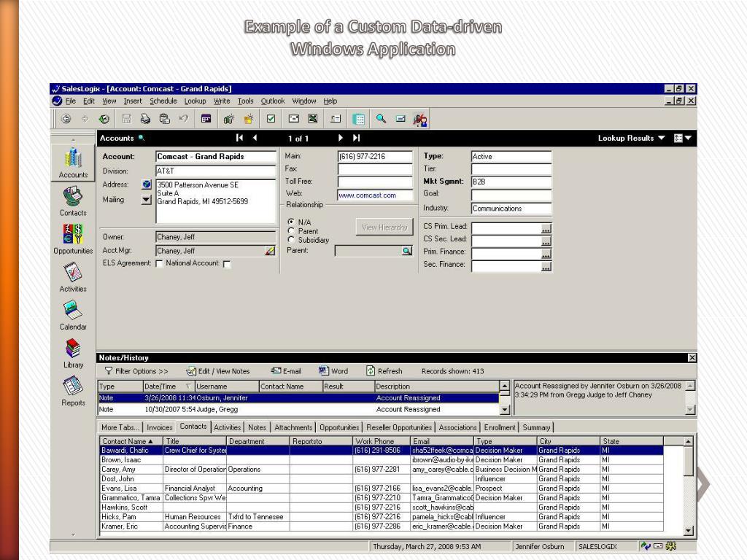Viewport: 747px width, 560px height.
Task: Open the More Tabs... tab
Action: pyautogui.click(x=120, y=427)
